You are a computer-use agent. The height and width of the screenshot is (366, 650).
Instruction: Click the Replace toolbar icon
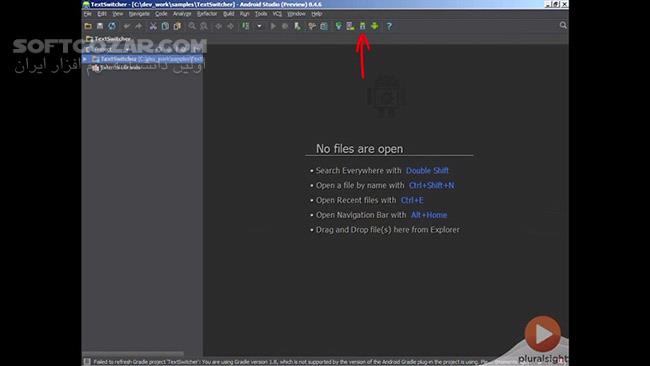coord(204,26)
